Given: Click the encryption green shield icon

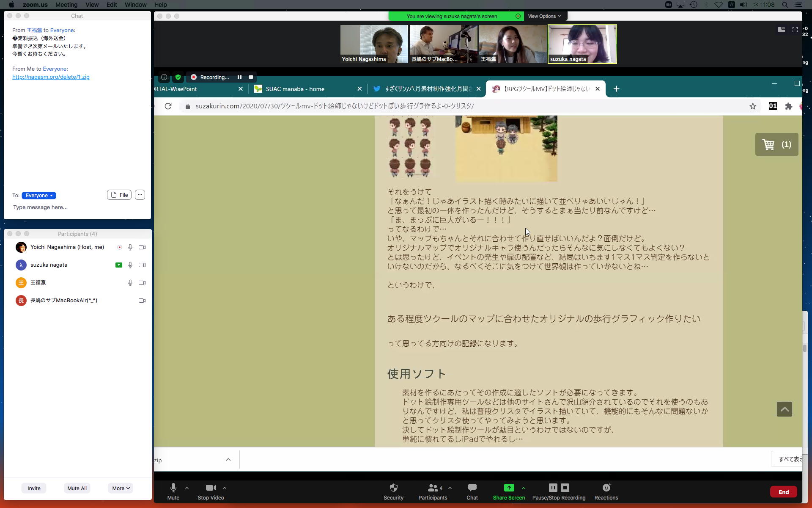Looking at the screenshot, I should (178, 77).
